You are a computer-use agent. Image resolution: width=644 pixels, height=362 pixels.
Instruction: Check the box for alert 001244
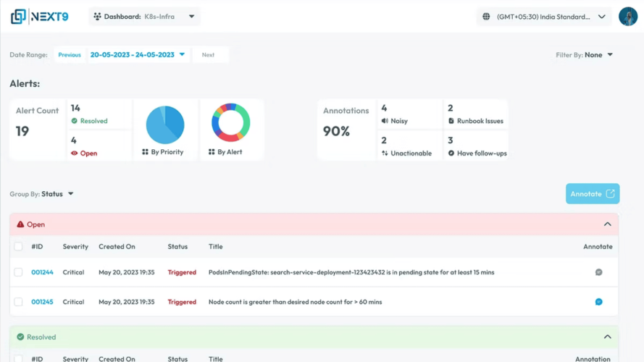[x=18, y=272]
